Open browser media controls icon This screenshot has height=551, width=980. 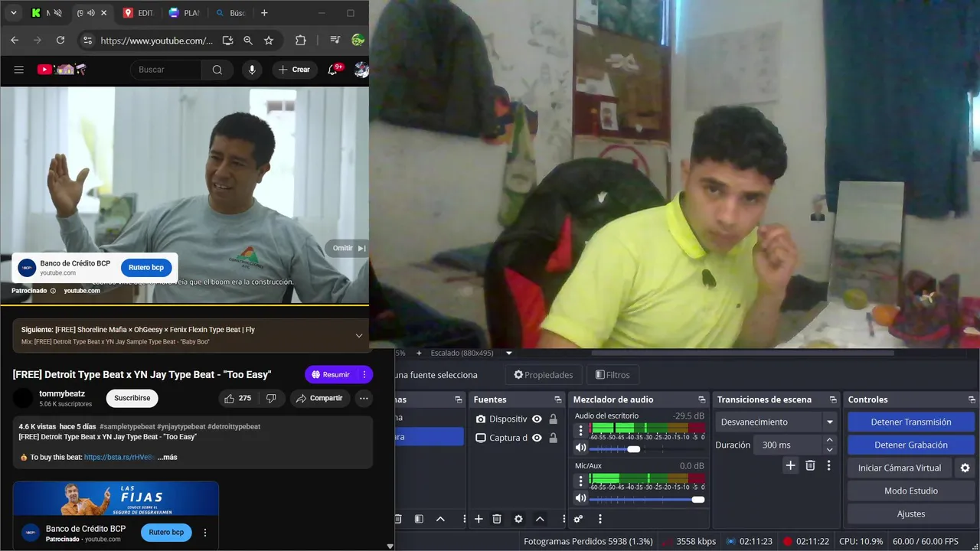pyautogui.click(x=335, y=40)
